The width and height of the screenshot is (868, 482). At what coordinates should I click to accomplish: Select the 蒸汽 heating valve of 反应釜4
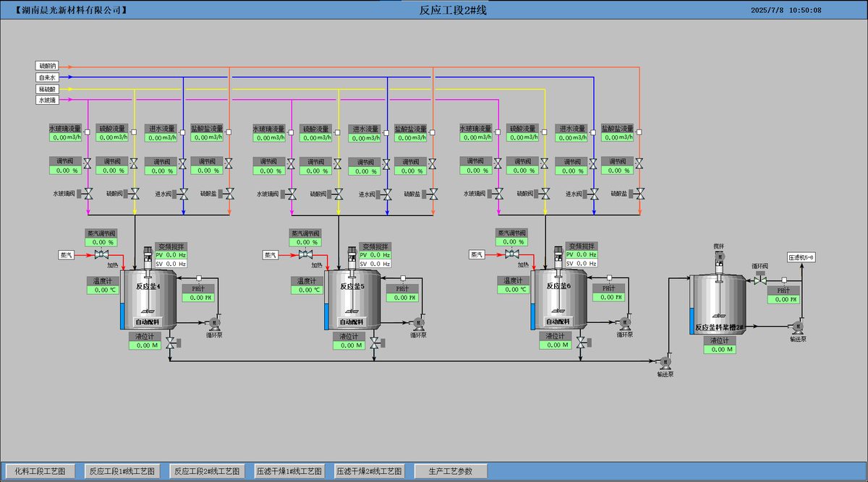(102, 255)
